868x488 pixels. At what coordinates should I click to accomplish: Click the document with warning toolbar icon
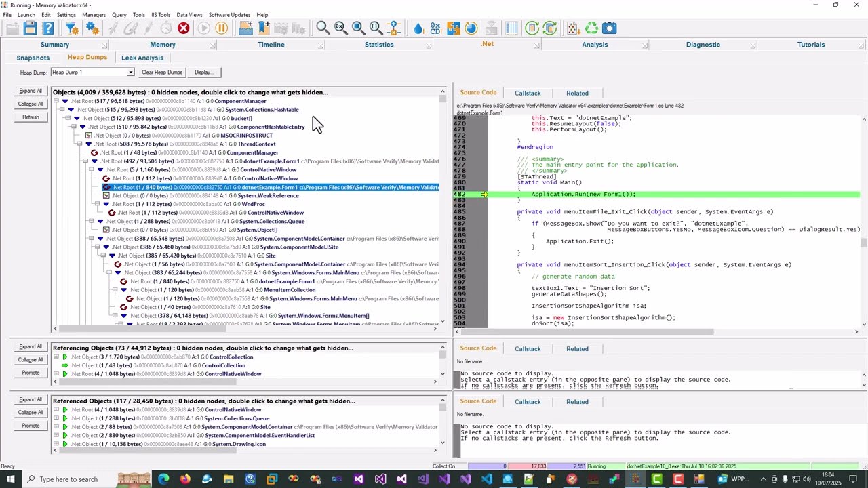(573, 28)
